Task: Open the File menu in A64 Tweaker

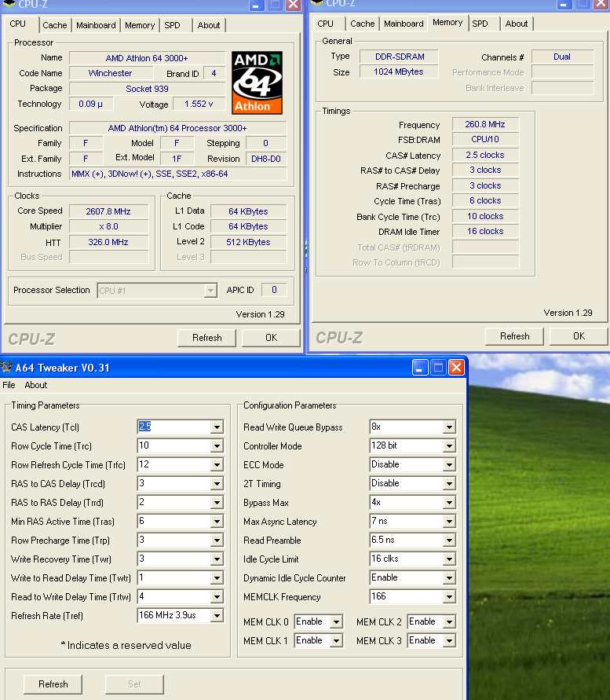Action: 9,385
